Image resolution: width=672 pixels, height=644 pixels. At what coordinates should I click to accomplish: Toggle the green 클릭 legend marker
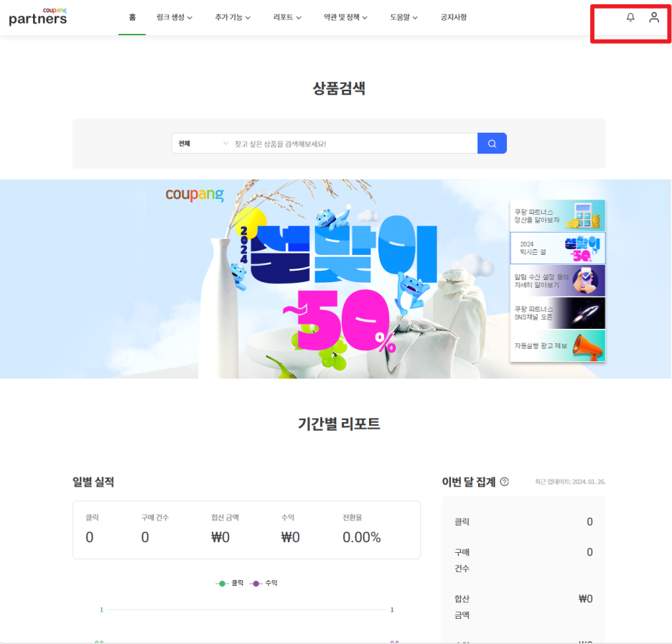tap(222, 583)
